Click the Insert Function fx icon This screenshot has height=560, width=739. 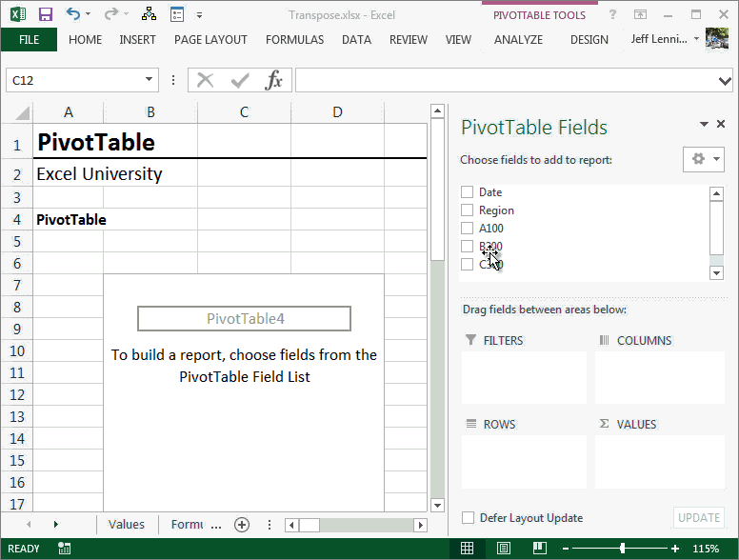coord(274,80)
